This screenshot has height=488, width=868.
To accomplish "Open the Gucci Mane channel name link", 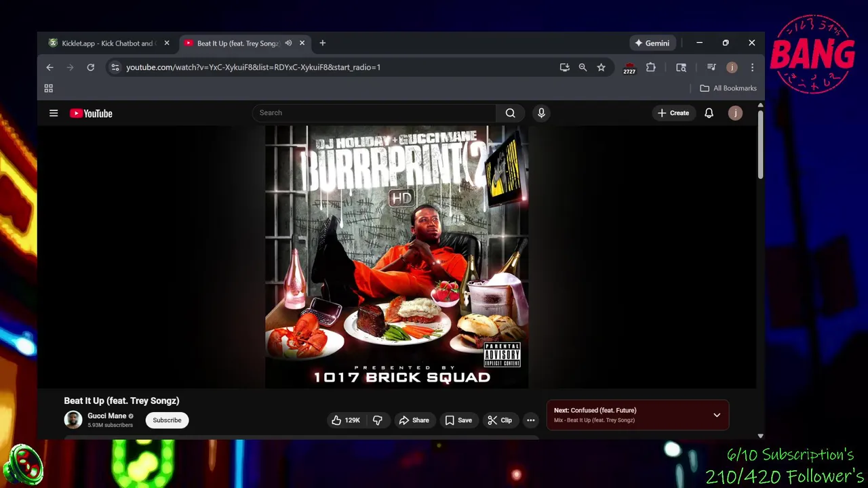I will tap(106, 416).
